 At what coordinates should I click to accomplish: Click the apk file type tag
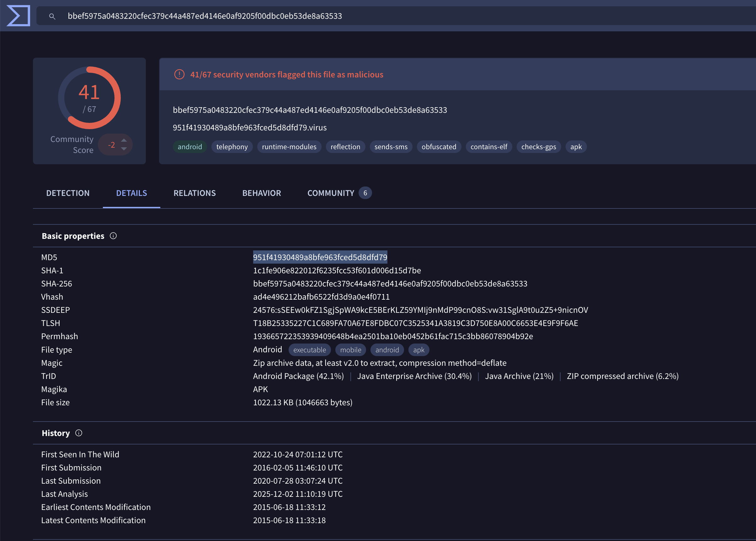click(419, 350)
